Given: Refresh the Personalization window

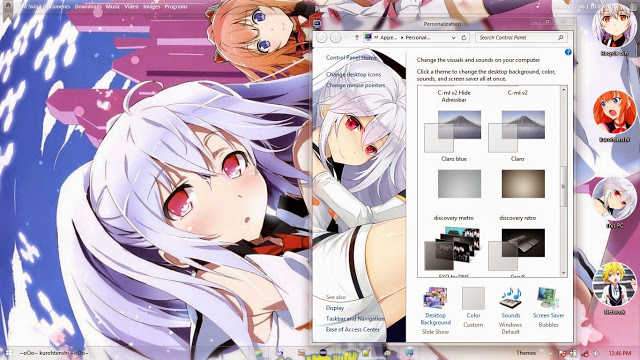Looking at the screenshot, I should click(x=464, y=38).
